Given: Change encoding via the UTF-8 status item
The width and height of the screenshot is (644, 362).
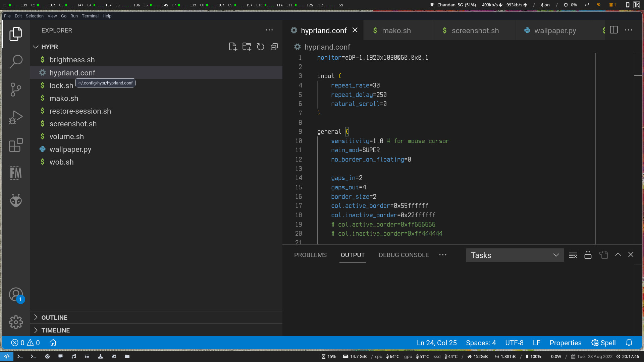Looking at the screenshot, I should [x=514, y=343].
